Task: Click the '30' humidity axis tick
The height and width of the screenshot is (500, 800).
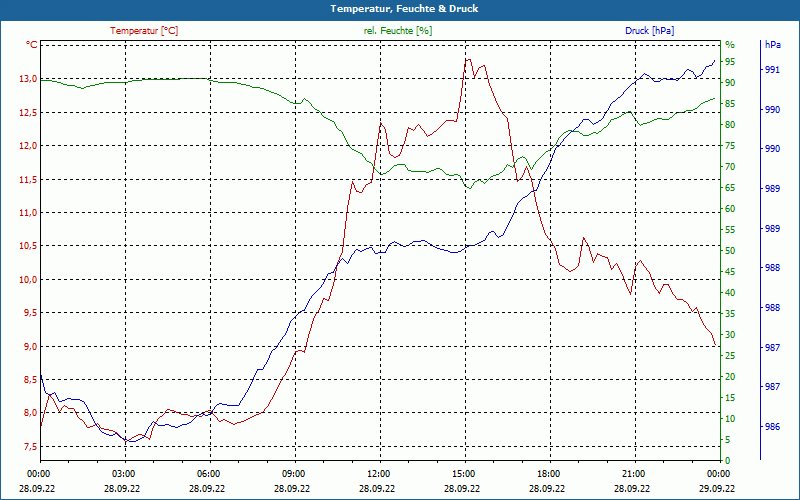Action: [x=730, y=335]
